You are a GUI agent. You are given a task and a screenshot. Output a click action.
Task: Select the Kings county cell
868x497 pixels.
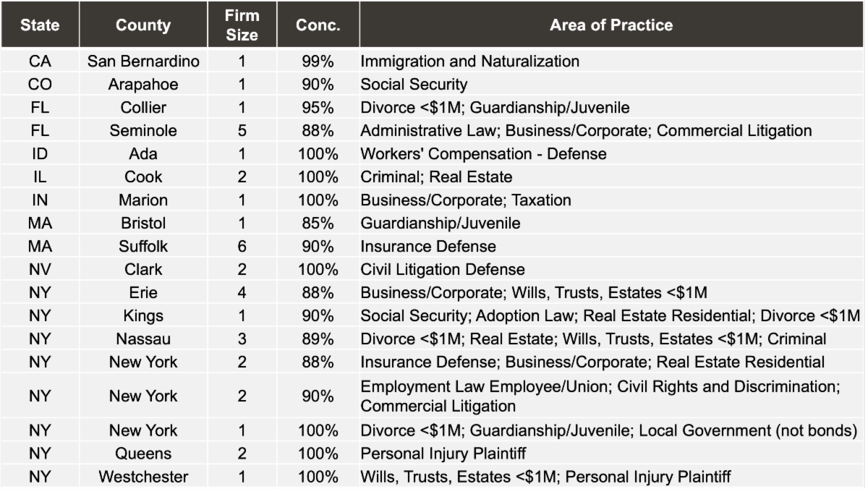(143, 316)
